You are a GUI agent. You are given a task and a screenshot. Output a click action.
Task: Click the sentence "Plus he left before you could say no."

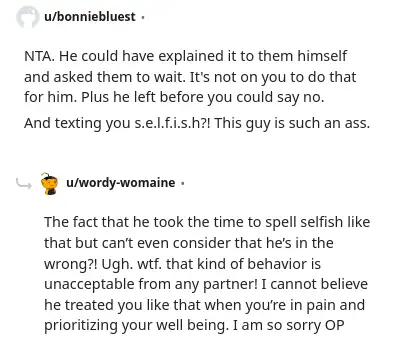pyautogui.click(x=203, y=97)
